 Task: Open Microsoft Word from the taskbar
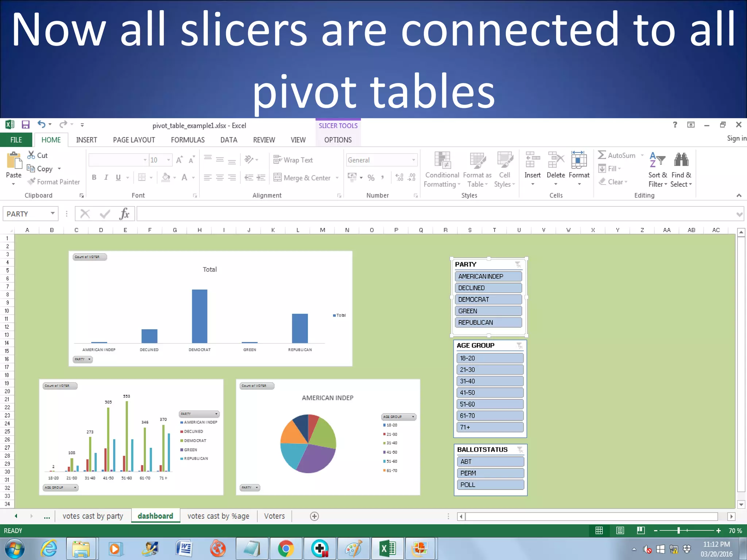(184, 549)
